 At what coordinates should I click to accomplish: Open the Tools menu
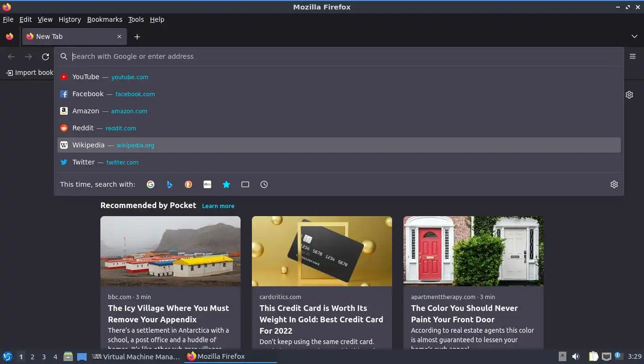pos(136,19)
